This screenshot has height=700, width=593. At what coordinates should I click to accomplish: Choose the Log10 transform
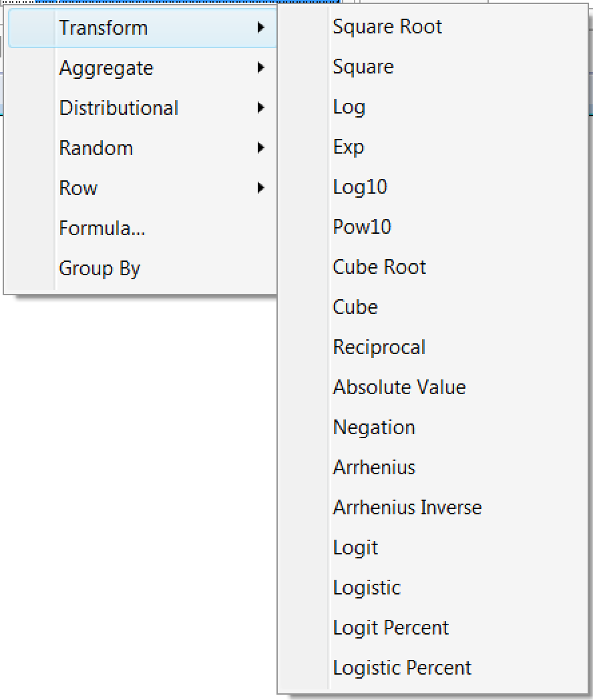point(360,187)
